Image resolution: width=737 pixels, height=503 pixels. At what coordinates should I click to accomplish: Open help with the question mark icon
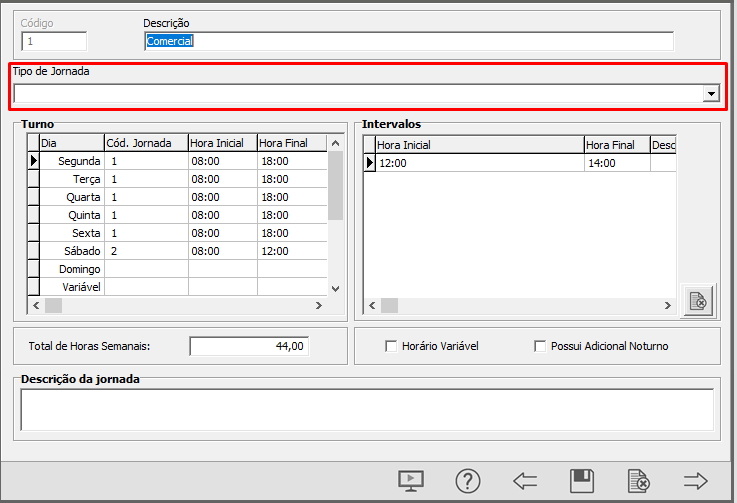pyautogui.click(x=467, y=480)
